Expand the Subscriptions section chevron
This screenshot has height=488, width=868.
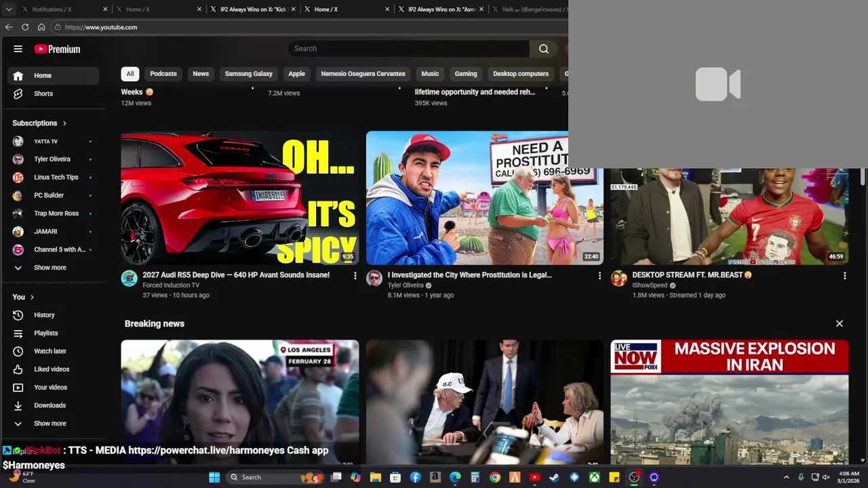64,123
